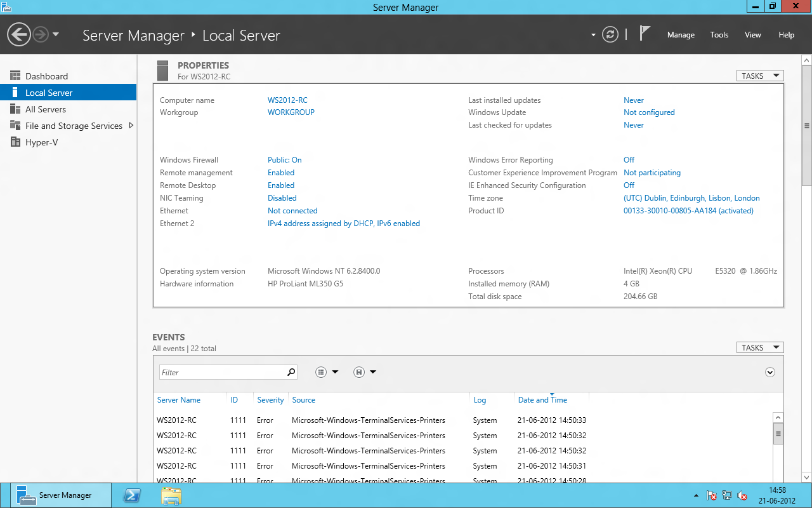
Task: Open the saved queries disk dropdown
Action: click(x=365, y=372)
